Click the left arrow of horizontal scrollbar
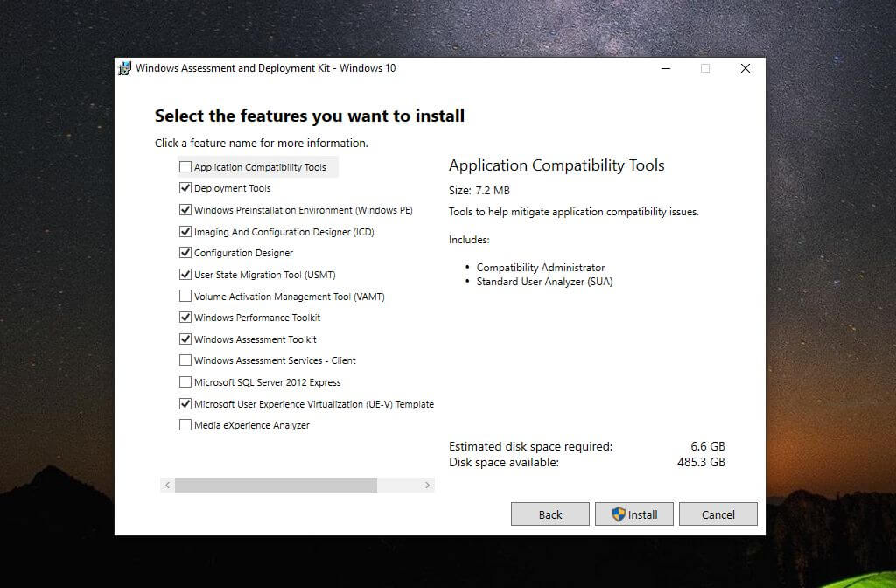This screenshot has height=588, width=896. click(x=167, y=485)
